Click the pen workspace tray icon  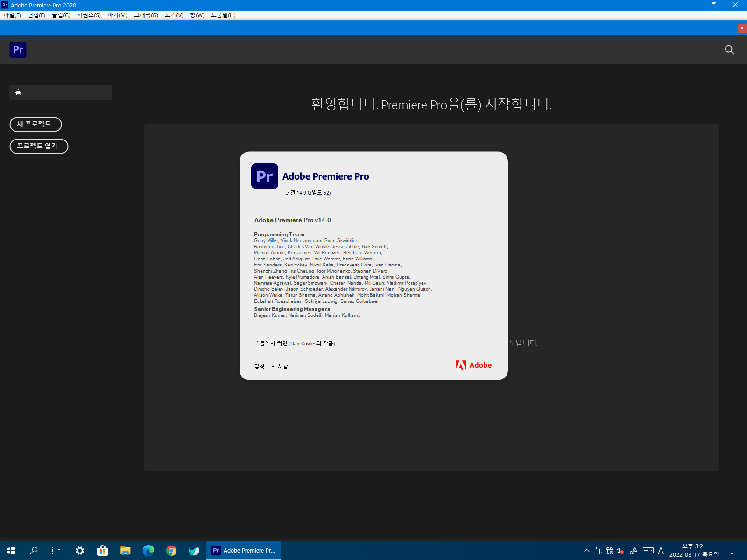(x=634, y=551)
